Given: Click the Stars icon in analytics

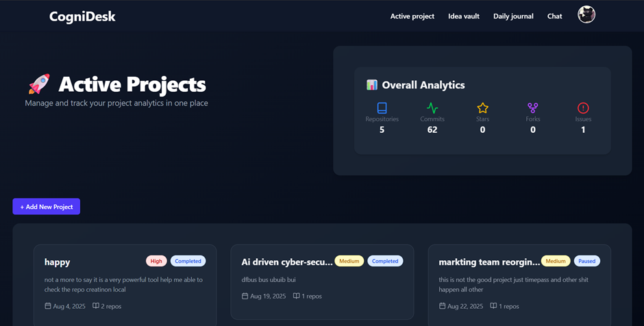Looking at the screenshot, I should click(482, 108).
